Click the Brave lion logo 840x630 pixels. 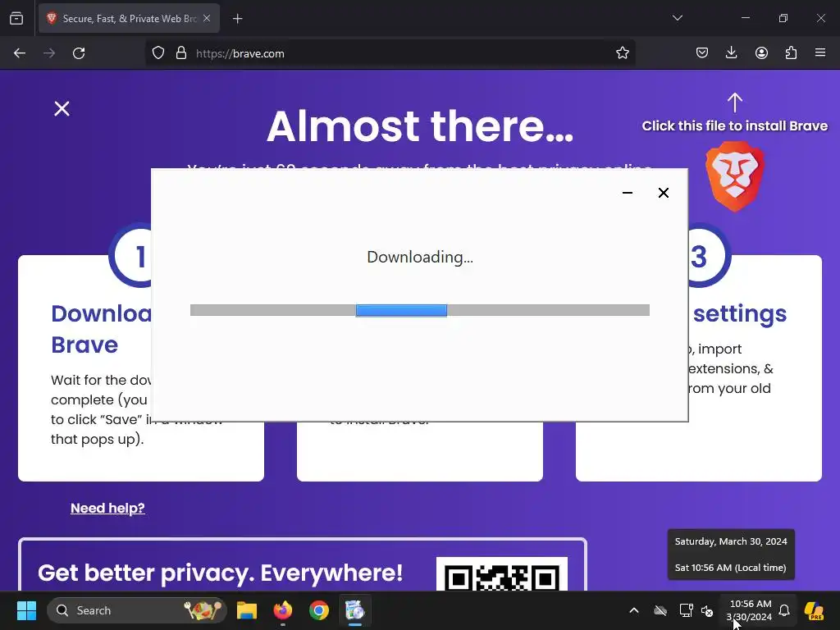(735, 176)
